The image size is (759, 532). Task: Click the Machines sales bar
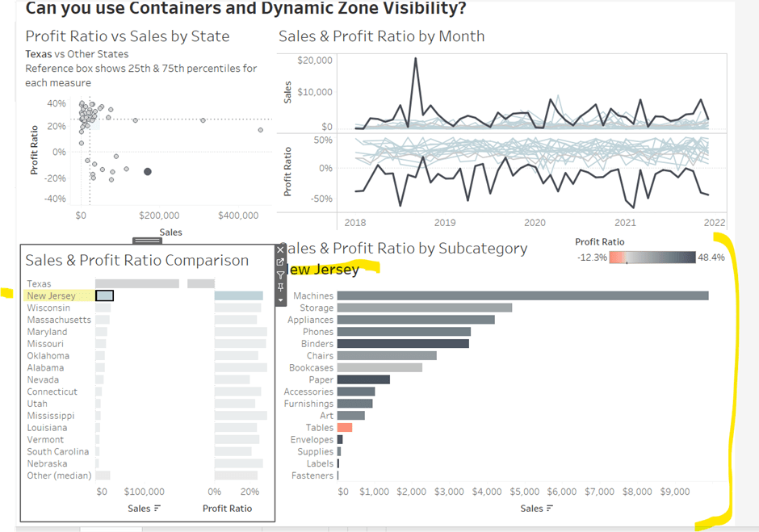[522, 295]
